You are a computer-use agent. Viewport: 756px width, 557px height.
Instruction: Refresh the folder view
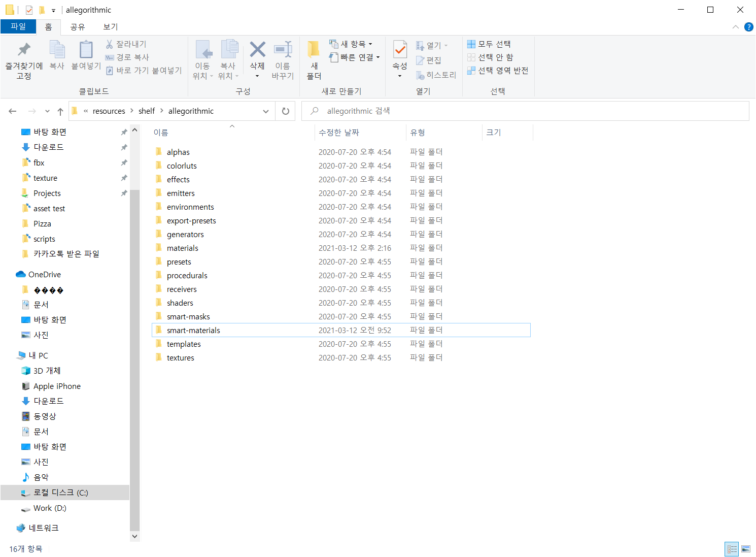(286, 111)
